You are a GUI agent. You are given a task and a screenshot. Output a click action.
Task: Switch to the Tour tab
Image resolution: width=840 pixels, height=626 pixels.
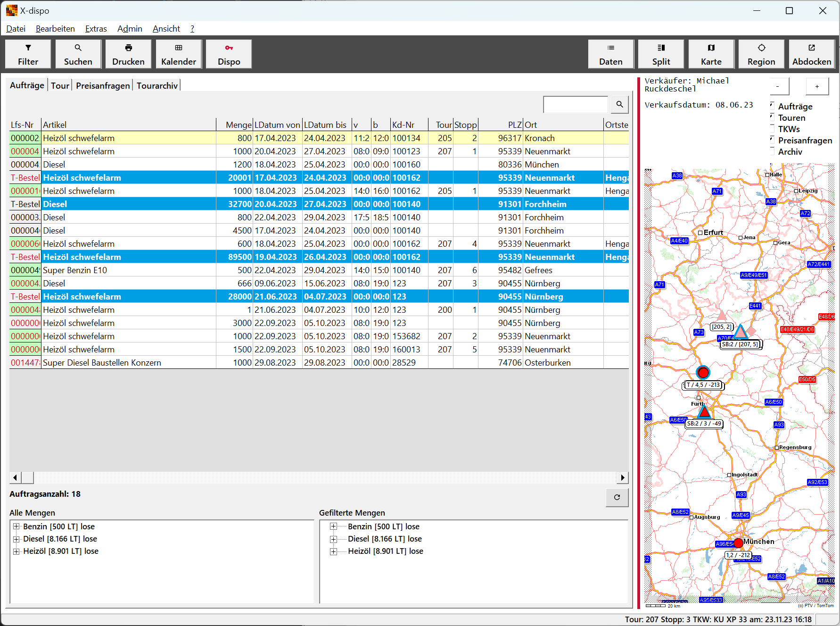point(60,85)
